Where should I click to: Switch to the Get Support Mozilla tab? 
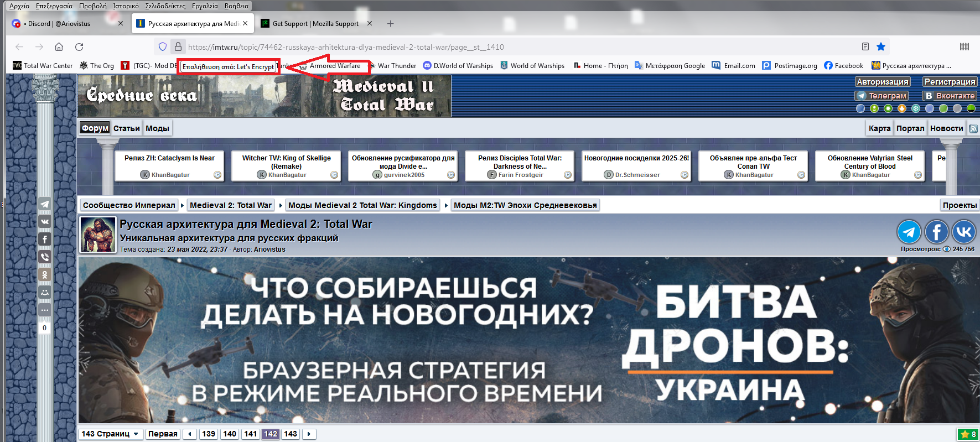coord(315,24)
